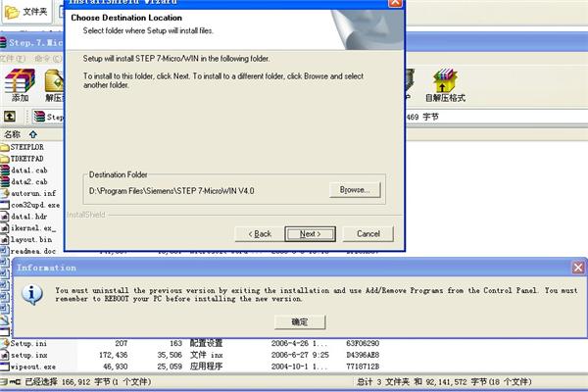Click the destination path D:\Program Files\Siemens text
This screenshot has height=392, width=588.
171,191
